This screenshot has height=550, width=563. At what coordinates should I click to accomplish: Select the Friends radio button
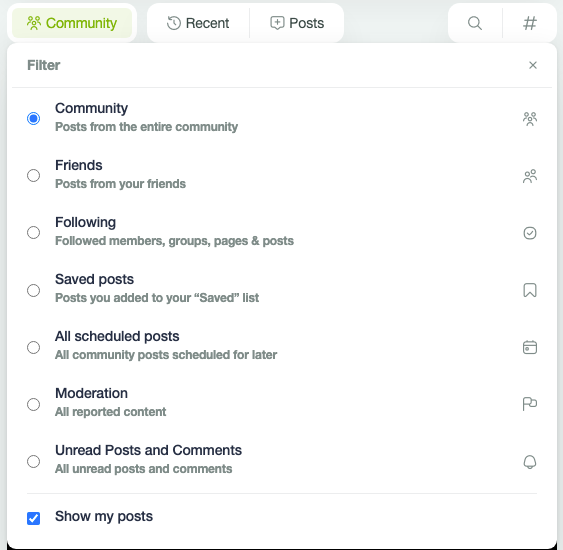(33, 176)
